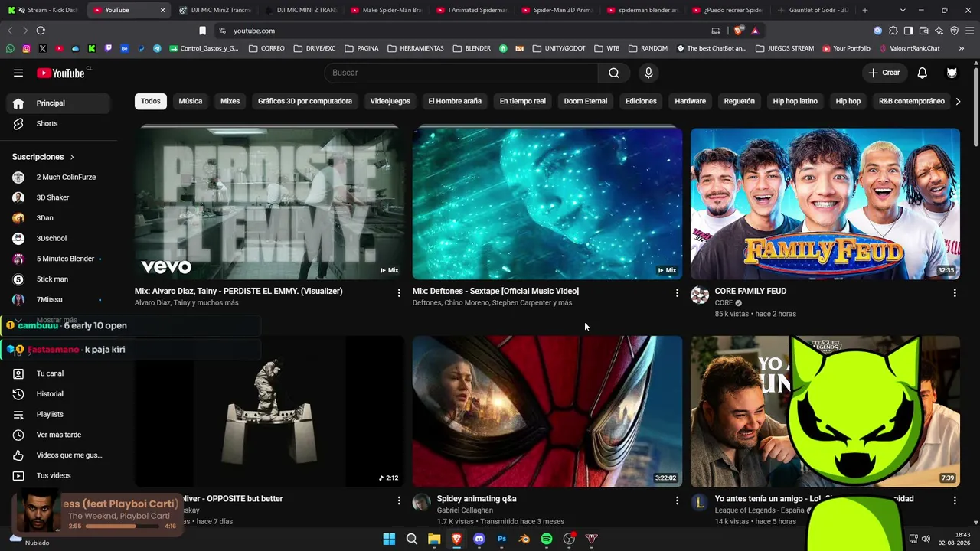Screen dimensions: 980x551
Task: Select the Doom Eternal filter chip
Action: pos(586,101)
